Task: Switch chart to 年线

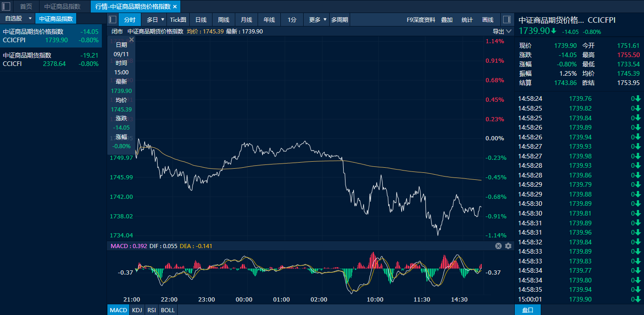Action: pos(269,20)
